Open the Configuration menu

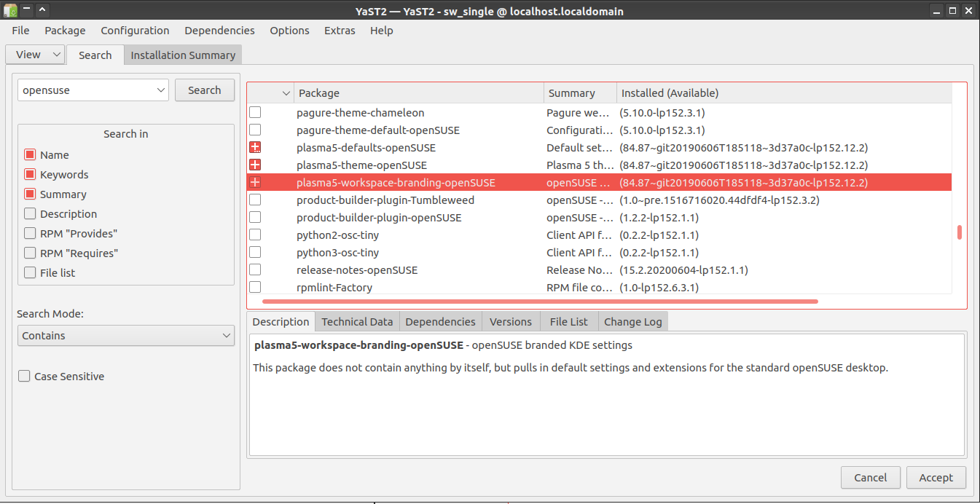pos(135,31)
